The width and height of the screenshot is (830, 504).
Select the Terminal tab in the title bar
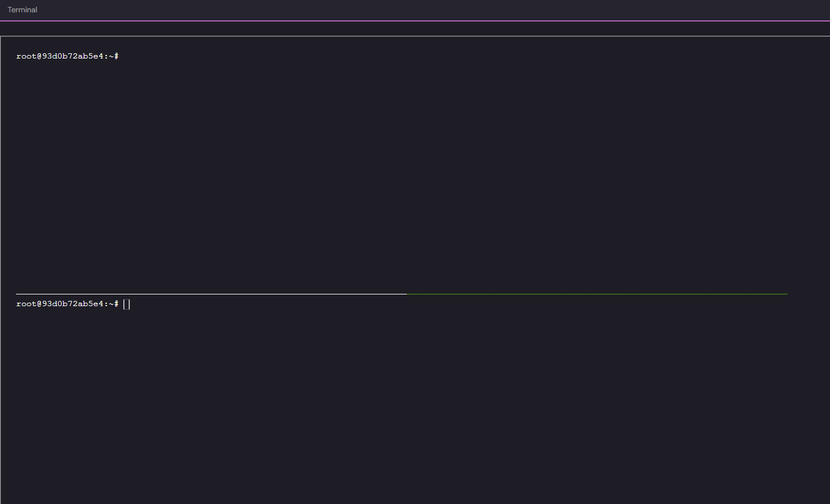[x=22, y=9]
